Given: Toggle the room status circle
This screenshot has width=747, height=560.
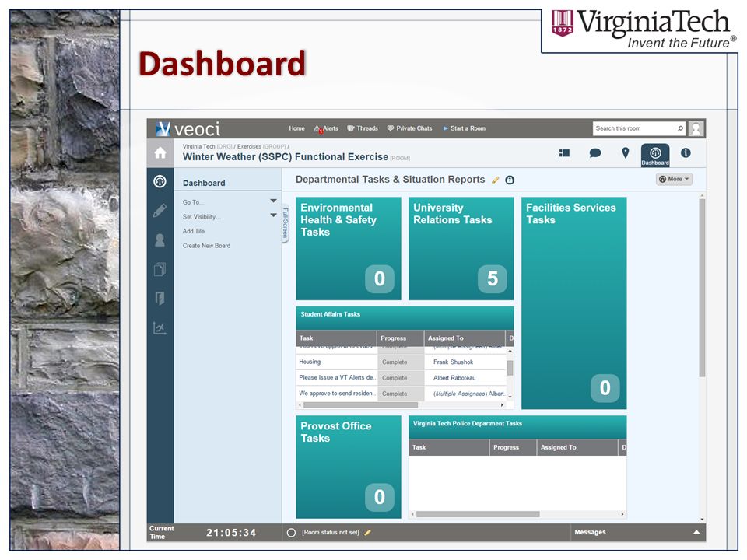Looking at the screenshot, I should point(292,533).
